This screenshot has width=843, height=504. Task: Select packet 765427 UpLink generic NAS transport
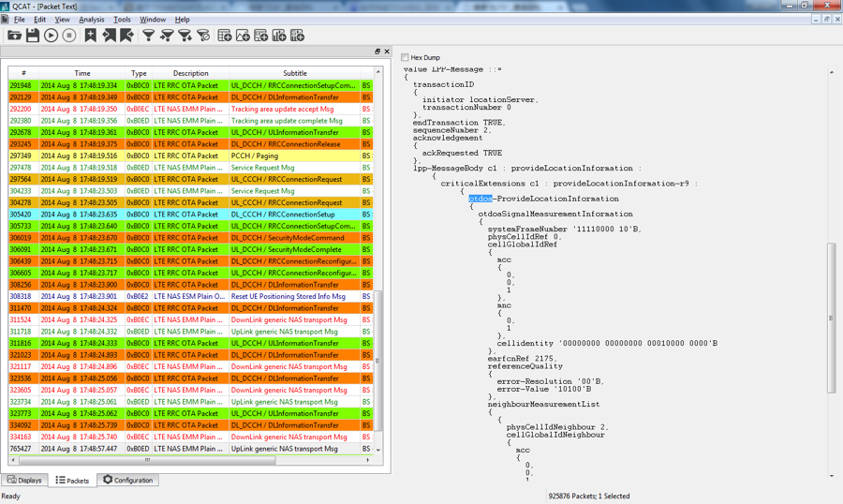click(x=191, y=449)
